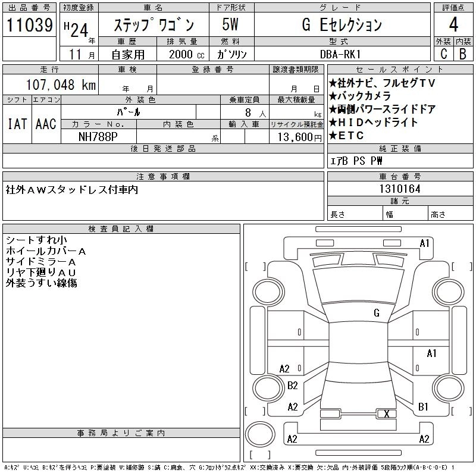Image resolution: width=476 pixels, height=476 pixels.
Task: Select the 内装色 header
Action: point(178,124)
